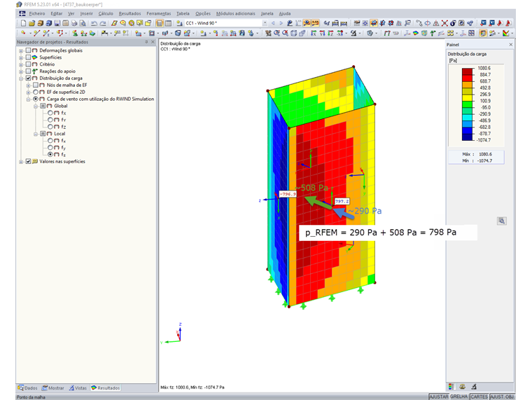Expand the Nós de malha de EF node
Image resolution: width=532 pixels, height=400 pixels.
click(29, 85)
